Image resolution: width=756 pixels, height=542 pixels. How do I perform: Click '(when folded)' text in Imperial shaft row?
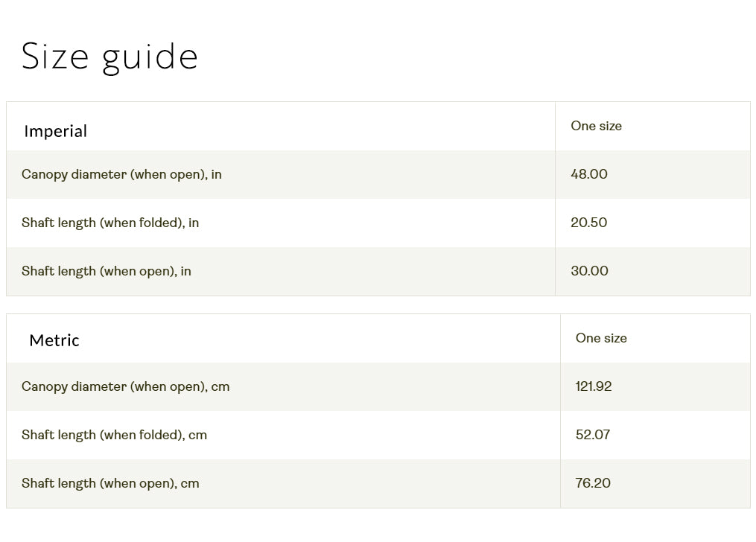tap(142, 223)
